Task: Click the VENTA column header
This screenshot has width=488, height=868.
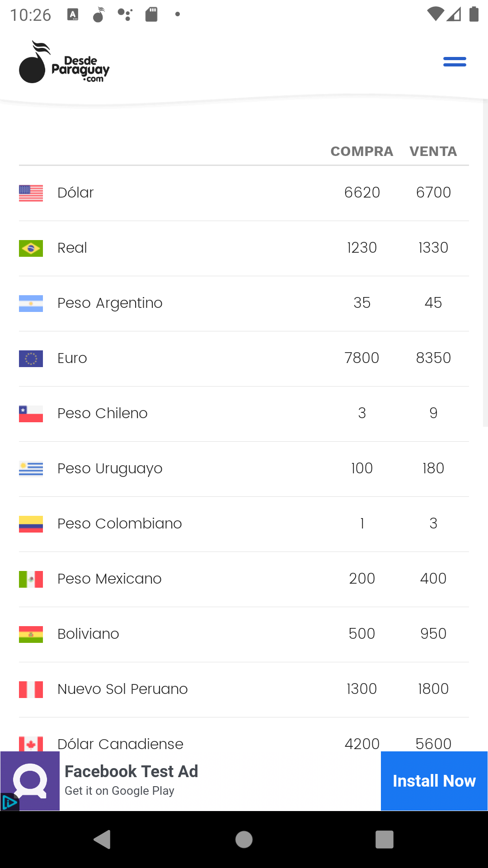Action: click(433, 151)
